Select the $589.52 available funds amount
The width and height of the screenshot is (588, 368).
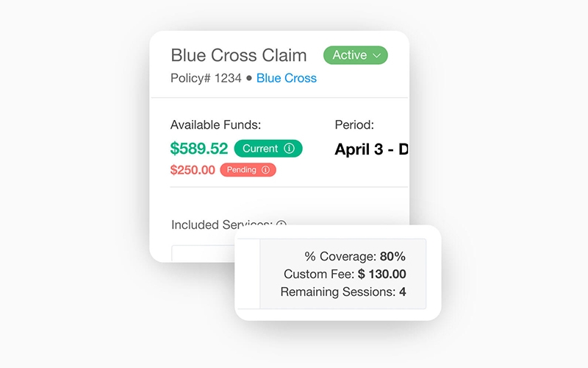click(199, 149)
